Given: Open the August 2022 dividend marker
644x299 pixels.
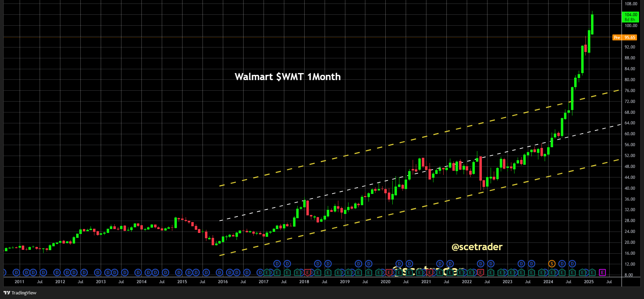Looking at the screenshot, I should 491,264.
